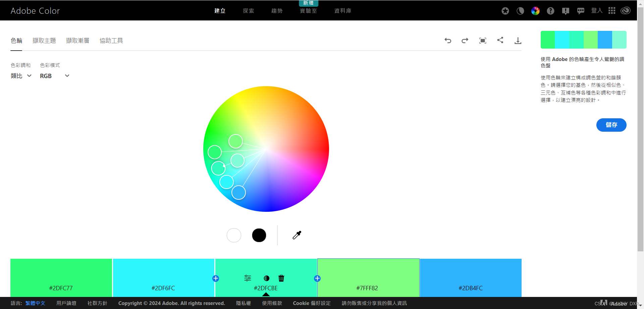This screenshot has width=644, height=309.
Task: Add color left of #2DFCBE swatch
Action: 216,279
